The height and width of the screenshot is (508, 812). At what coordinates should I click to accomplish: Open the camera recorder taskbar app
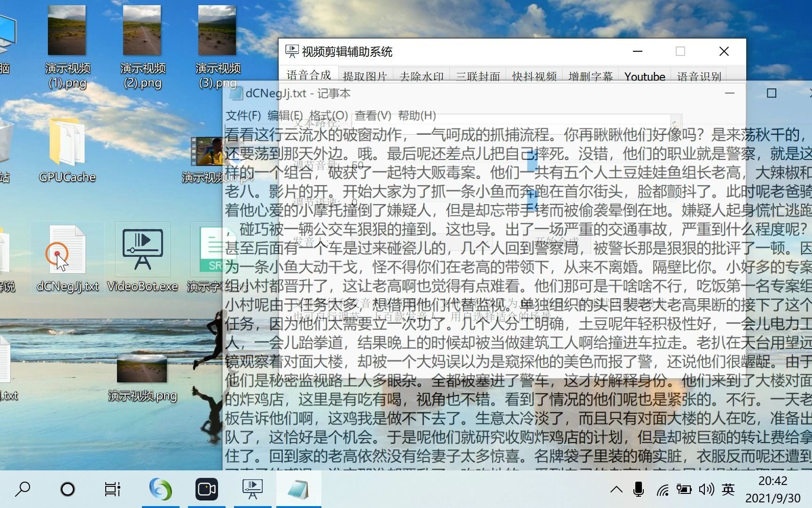click(206, 489)
